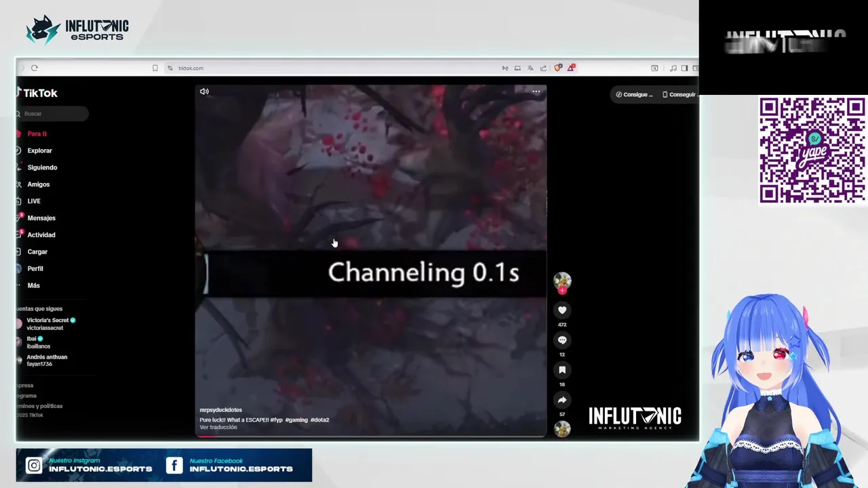Open comments via the speech bubble icon
868x488 pixels.
[x=562, y=340]
